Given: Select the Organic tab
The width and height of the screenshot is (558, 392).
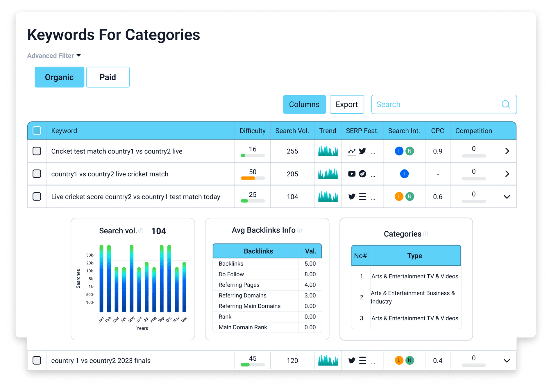Looking at the screenshot, I should (x=59, y=77).
